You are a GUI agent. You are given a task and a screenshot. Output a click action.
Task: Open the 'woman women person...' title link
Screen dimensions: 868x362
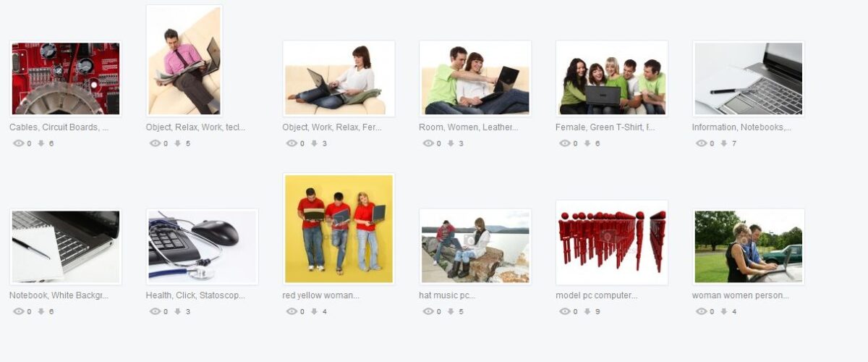(741, 295)
